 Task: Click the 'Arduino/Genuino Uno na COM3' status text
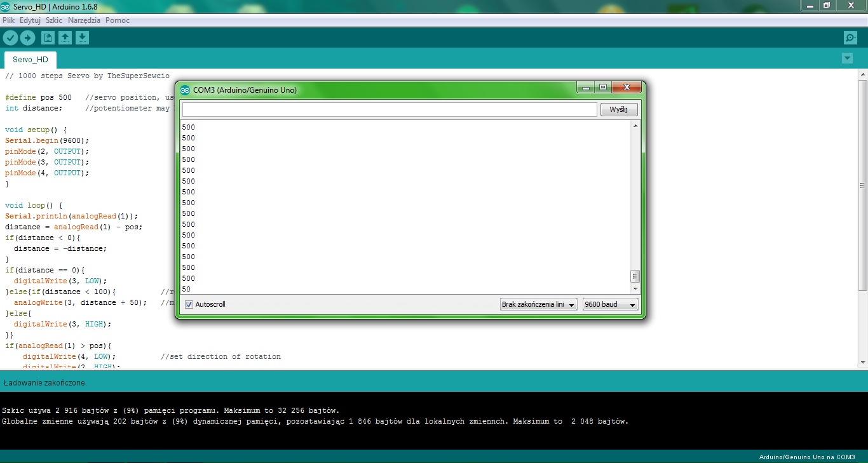(807, 457)
